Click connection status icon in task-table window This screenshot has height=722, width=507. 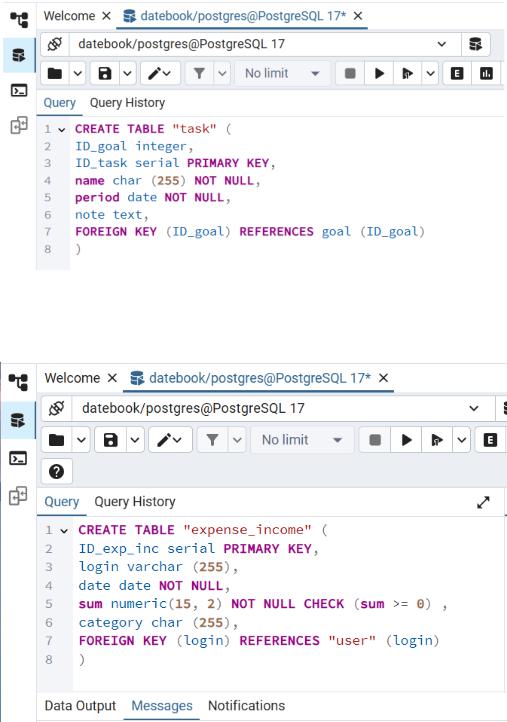click(55, 44)
